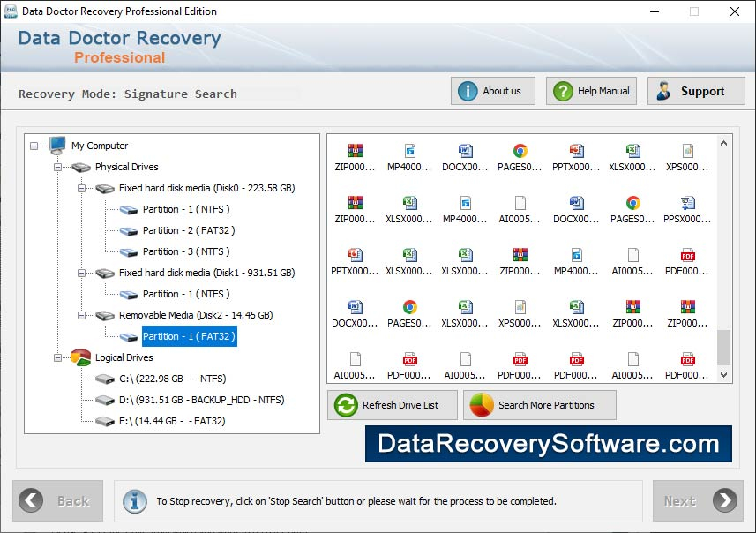
Task: Click the first PAGES file Chrome icon
Action: (520, 151)
